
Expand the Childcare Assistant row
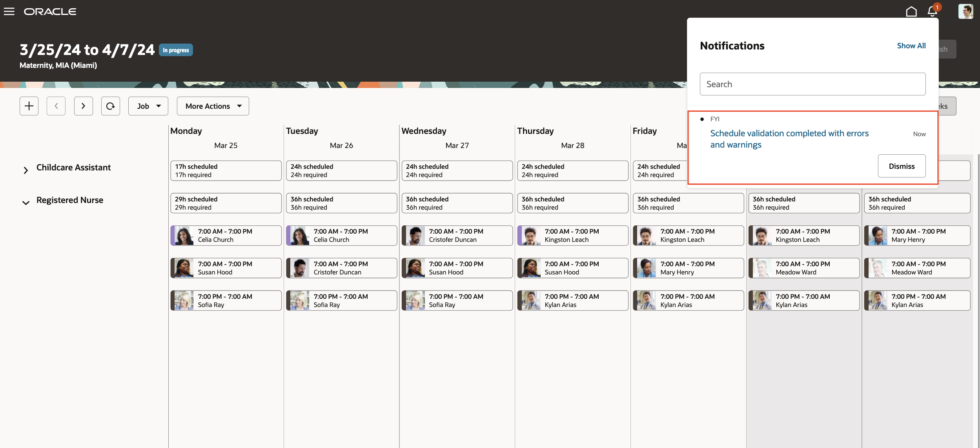tap(26, 170)
